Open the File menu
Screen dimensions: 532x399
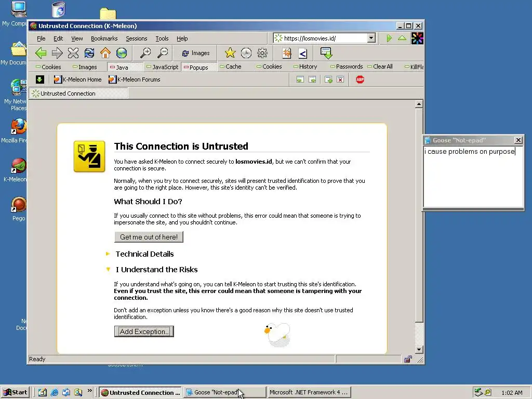click(x=41, y=38)
